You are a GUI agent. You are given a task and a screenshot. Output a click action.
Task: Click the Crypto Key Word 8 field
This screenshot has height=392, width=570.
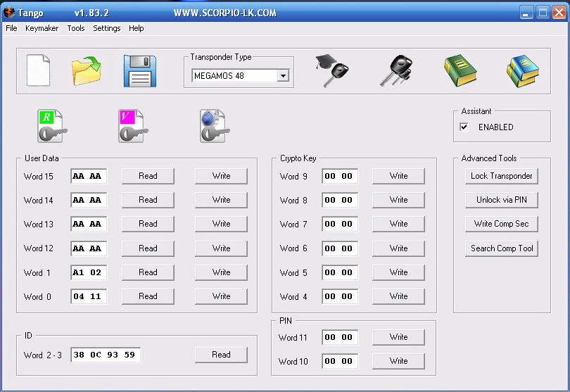(339, 200)
